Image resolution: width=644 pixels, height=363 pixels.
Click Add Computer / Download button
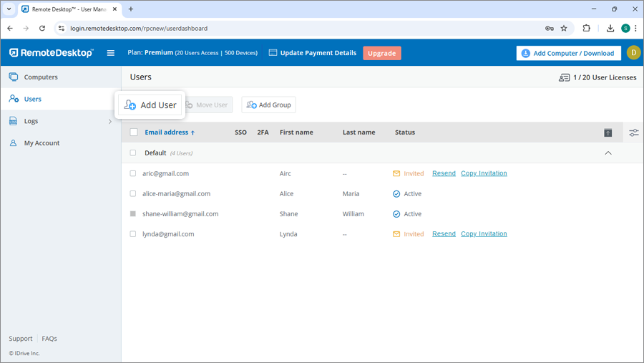click(x=568, y=53)
